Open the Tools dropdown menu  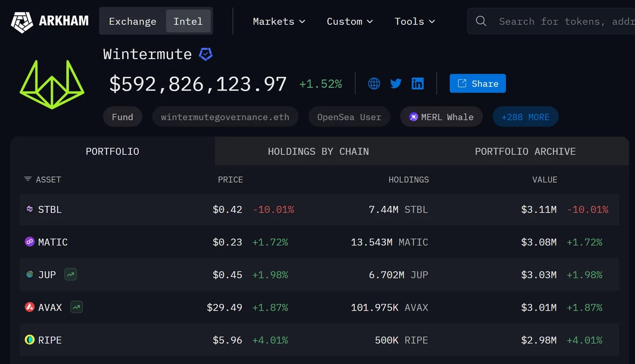[415, 21]
